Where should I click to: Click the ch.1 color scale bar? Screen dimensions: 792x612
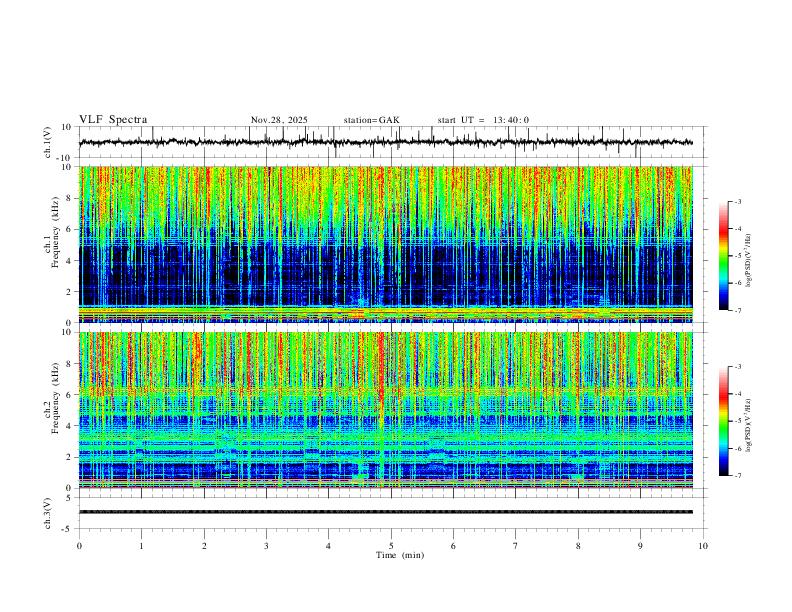724,256
